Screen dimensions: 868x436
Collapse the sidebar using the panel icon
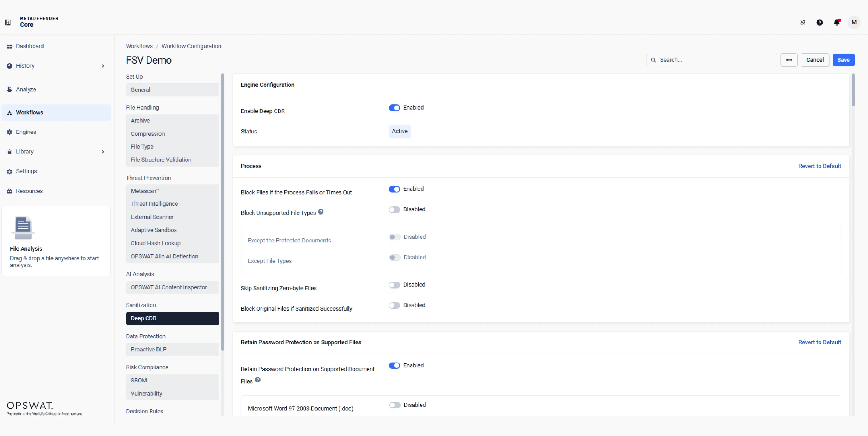coord(8,23)
